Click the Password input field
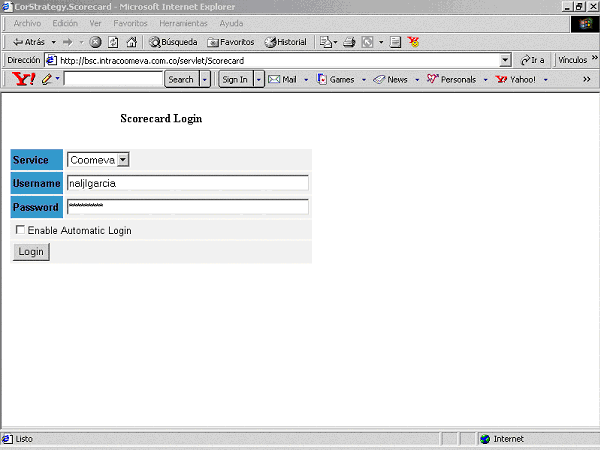The height and width of the screenshot is (450, 600). 187,206
